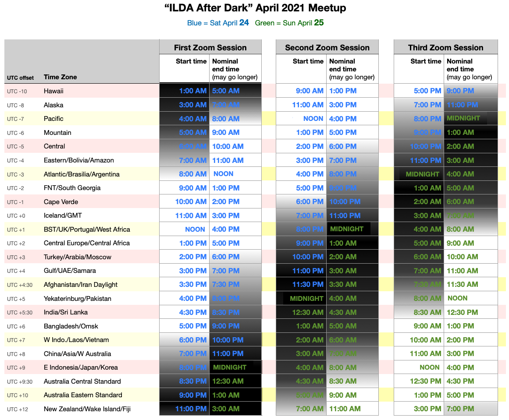Select the India/Sri Lanka time zone label
This screenshot has height=420, width=509.
coord(65,312)
